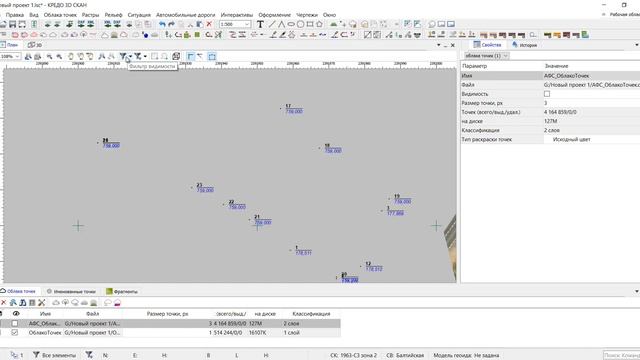Open the plan window options arrow
The image size is (640, 360).
(439, 45)
